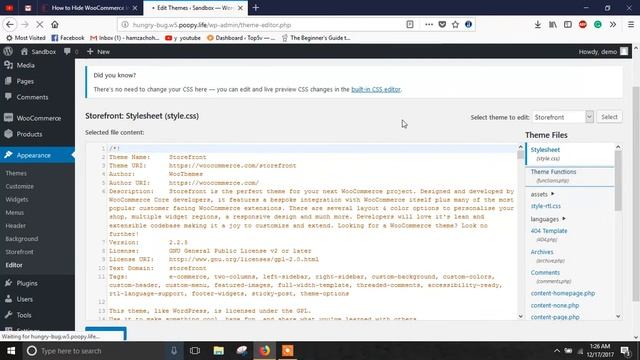Go to Header submenu
Image resolution: width=640 pixels, height=360 pixels.
pos(16,225)
